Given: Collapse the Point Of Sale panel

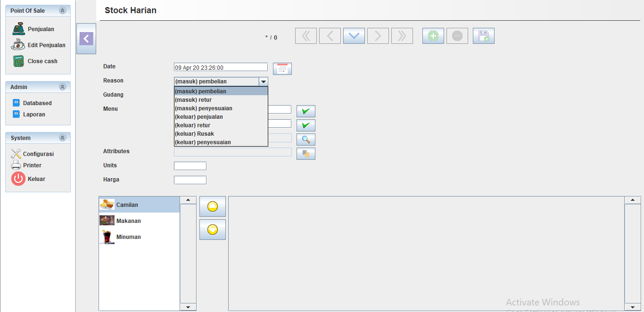Looking at the screenshot, I should (x=62, y=10).
